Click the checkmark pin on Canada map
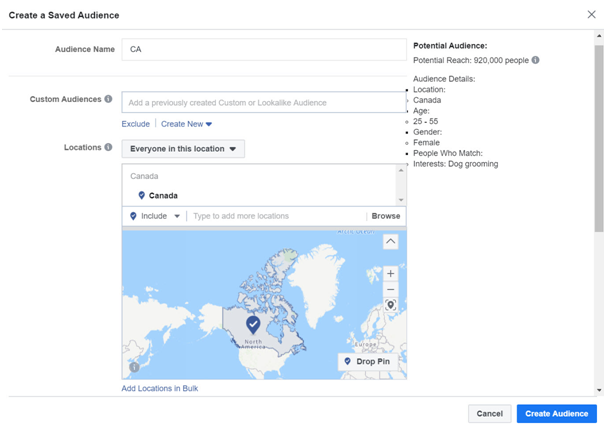This screenshot has height=429, width=606. click(x=253, y=325)
